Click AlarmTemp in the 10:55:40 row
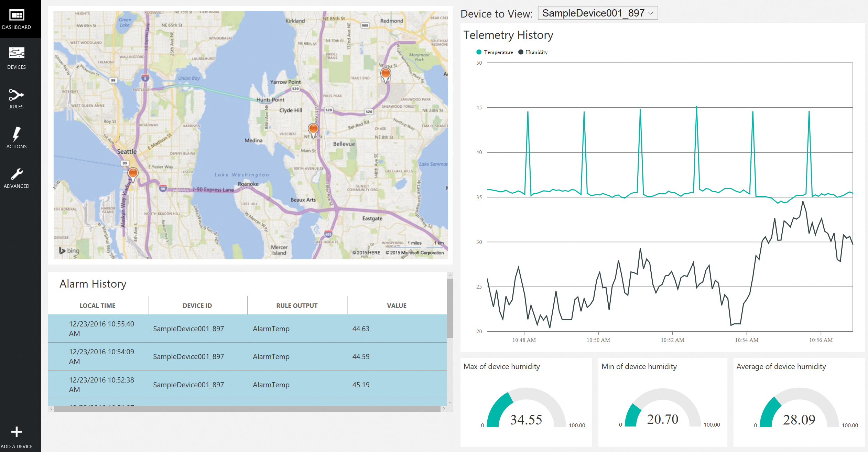 pos(271,329)
